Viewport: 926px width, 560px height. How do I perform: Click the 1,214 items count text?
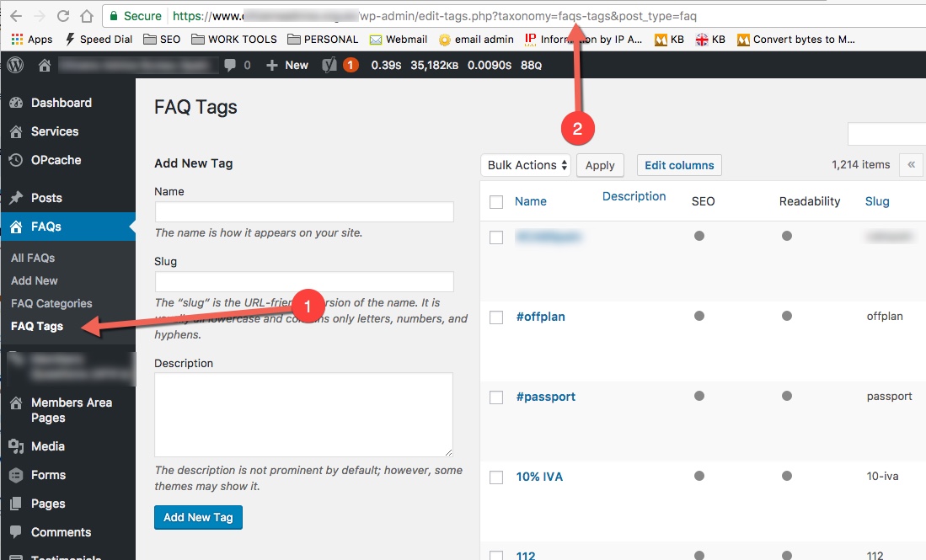(x=860, y=165)
